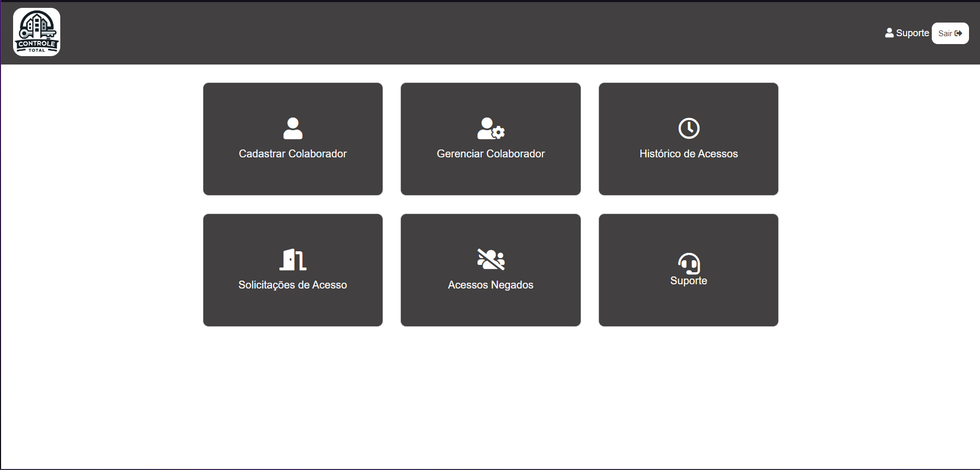Click the person icon for Cadastrar Colaborador
Viewport: 980px width, 470px height.
292,129
